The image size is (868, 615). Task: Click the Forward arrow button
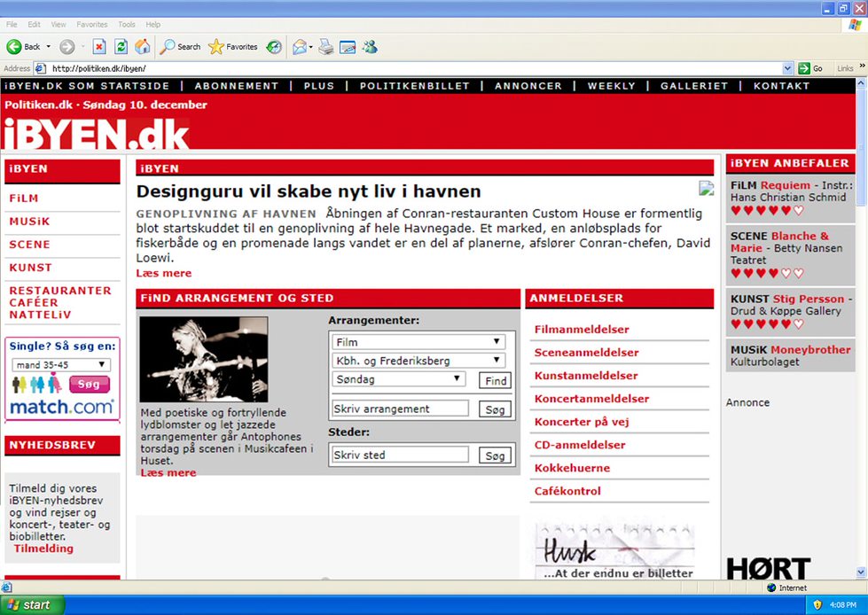coord(67,47)
